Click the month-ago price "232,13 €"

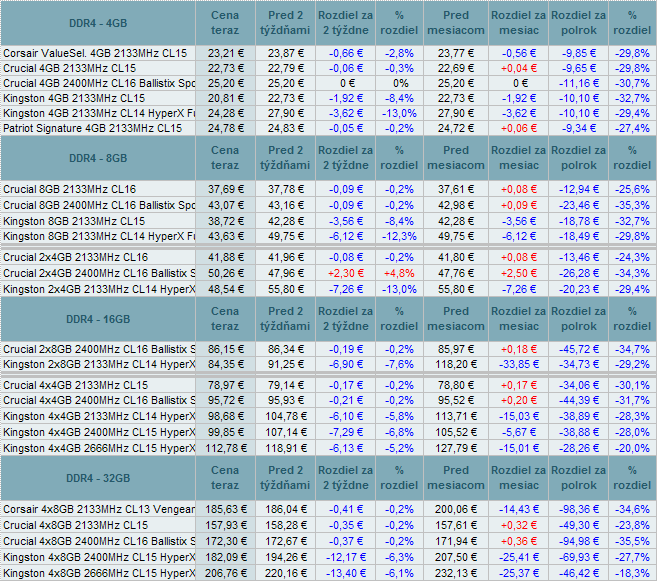tap(456, 573)
